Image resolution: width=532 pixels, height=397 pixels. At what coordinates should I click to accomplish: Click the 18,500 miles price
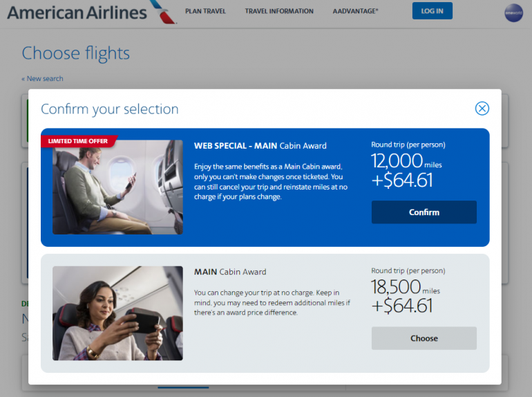tap(405, 287)
